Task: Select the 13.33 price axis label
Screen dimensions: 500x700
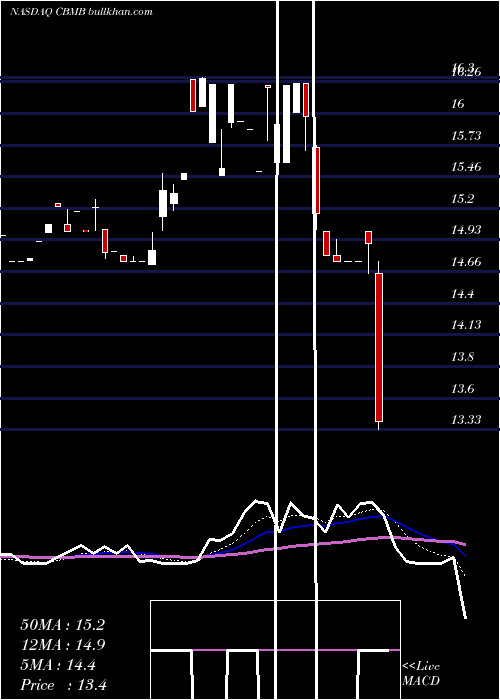Action: point(466,420)
